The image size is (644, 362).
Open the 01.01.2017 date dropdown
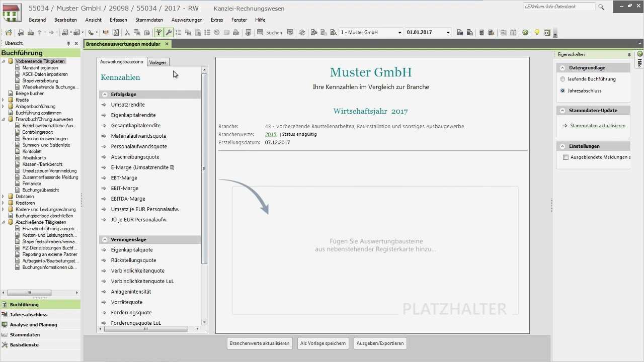[447, 32]
